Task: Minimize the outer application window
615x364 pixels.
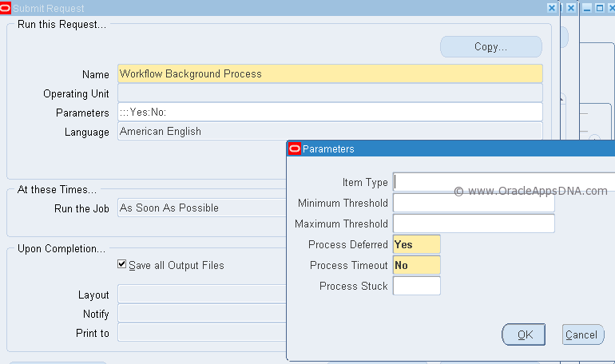Action: tap(587, 8)
